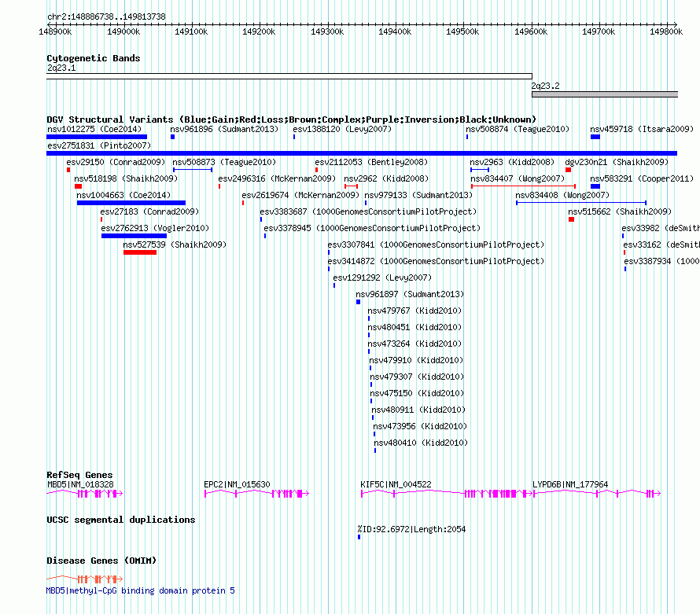The width and height of the screenshot is (700, 614).
Task: Click the nsv473264 (Kidd2010) label
Action: click(414, 344)
